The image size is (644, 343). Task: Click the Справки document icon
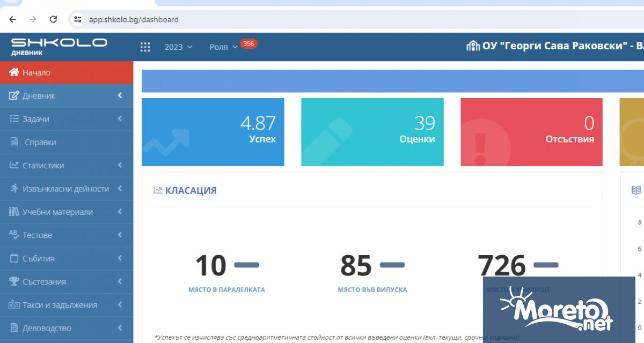[14, 143]
